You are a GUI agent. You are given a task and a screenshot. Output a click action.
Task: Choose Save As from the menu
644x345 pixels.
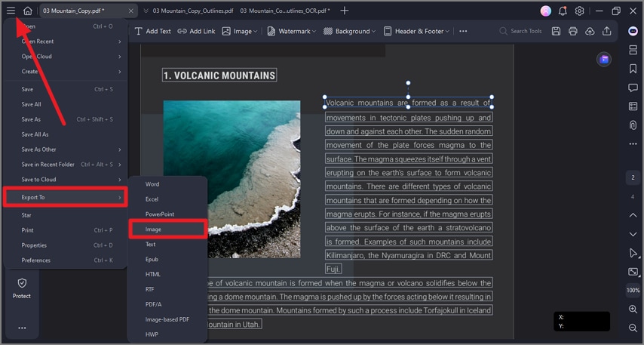tap(66, 119)
